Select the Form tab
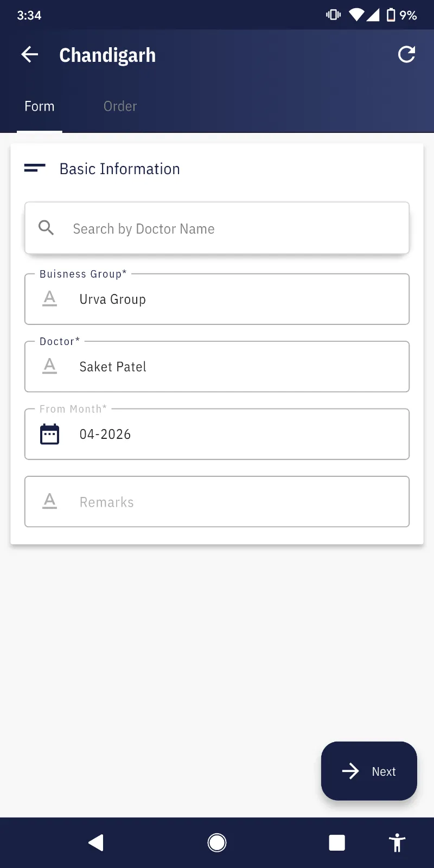 click(40, 106)
